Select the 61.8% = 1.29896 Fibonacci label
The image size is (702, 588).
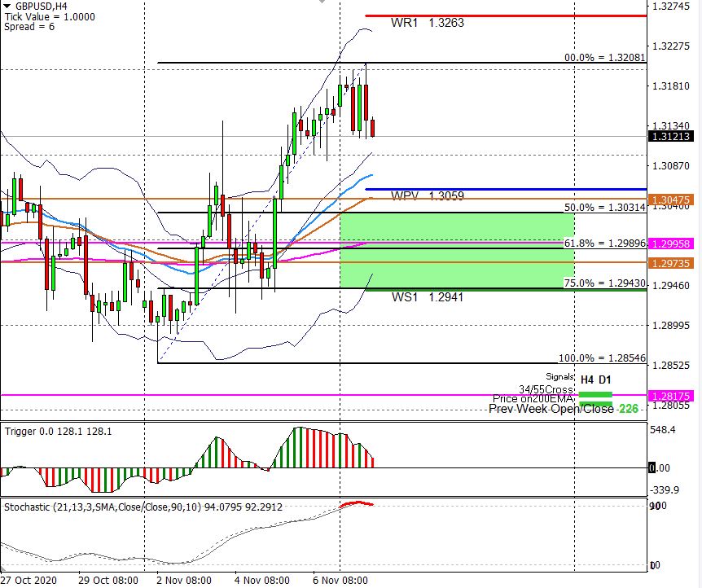click(605, 244)
